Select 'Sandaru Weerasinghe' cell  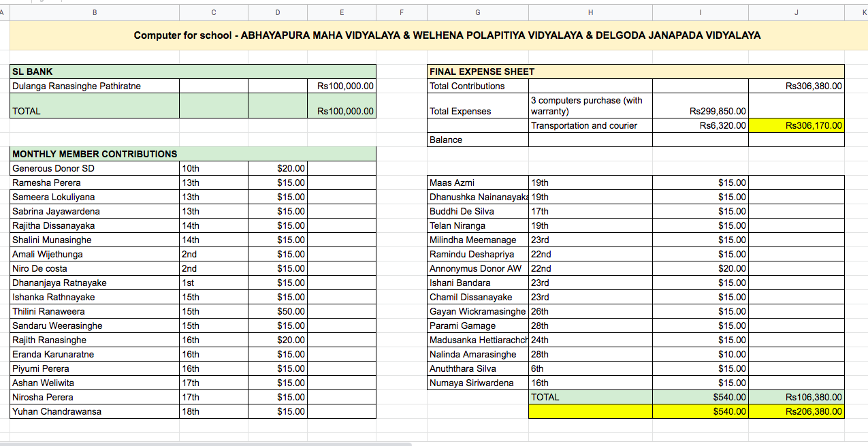(x=95, y=325)
